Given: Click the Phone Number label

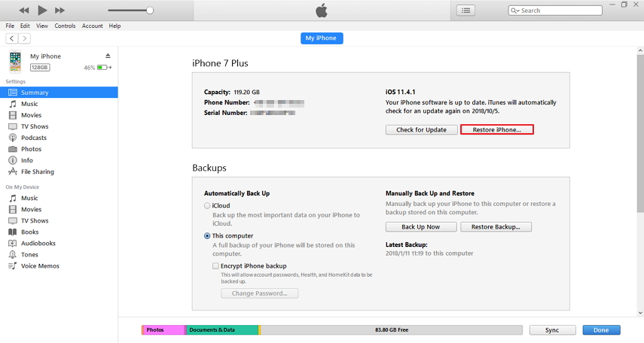Looking at the screenshot, I should coord(227,102).
